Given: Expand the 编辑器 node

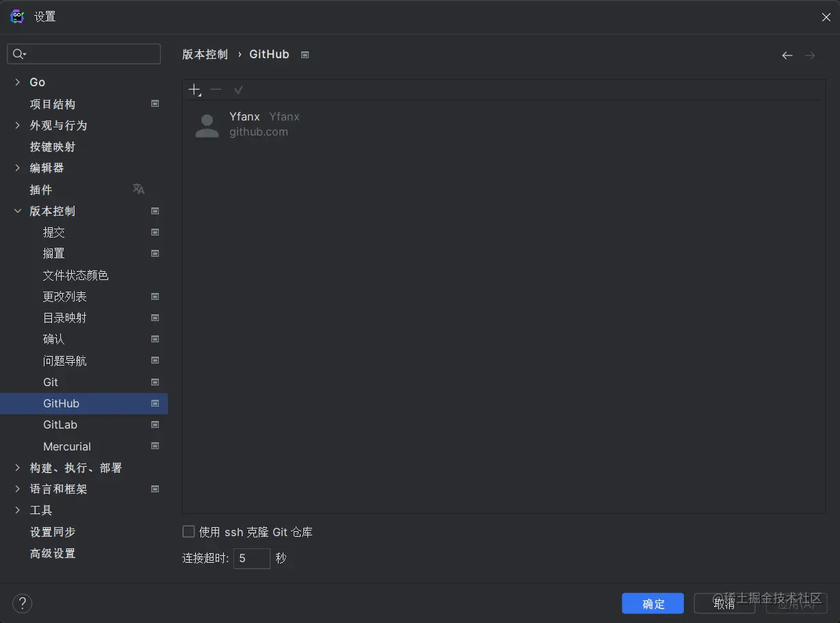Looking at the screenshot, I should (x=18, y=168).
